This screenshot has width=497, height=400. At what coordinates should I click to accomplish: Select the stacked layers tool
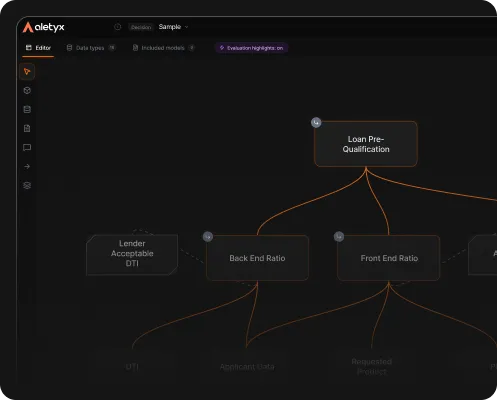pos(27,185)
